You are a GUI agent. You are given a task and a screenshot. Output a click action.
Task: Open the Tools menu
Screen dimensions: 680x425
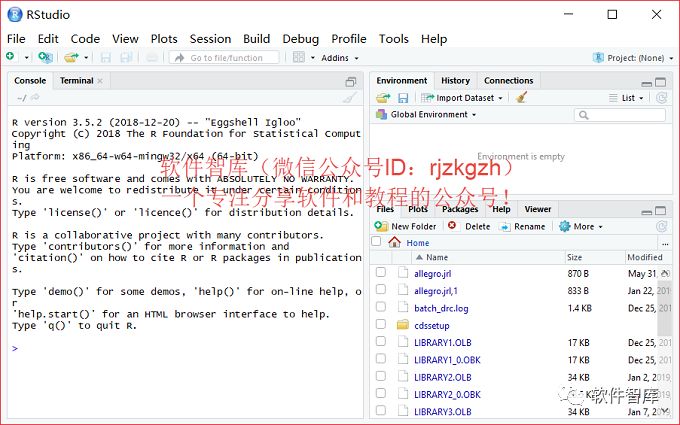pyautogui.click(x=394, y=39)
